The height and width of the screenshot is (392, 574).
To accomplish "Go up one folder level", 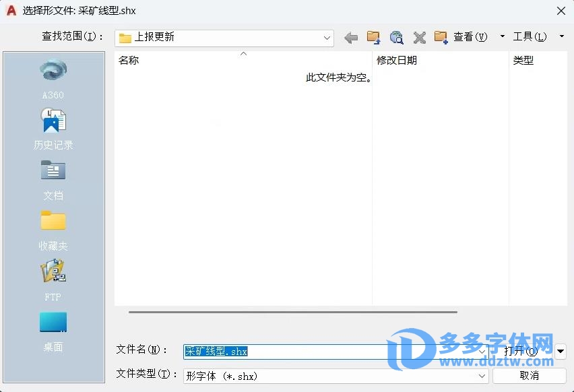I will tap(373, 38).
